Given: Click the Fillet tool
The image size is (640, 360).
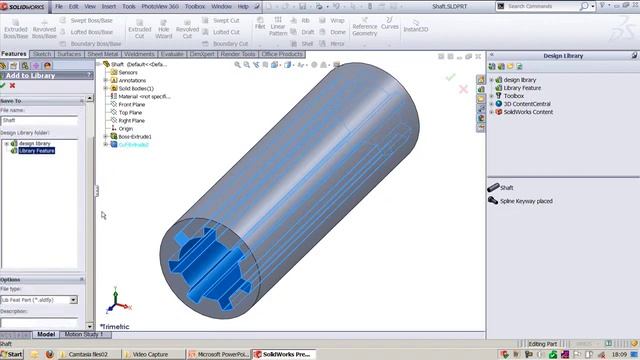Looking at the screenshot, I should [x=260, y=23].
